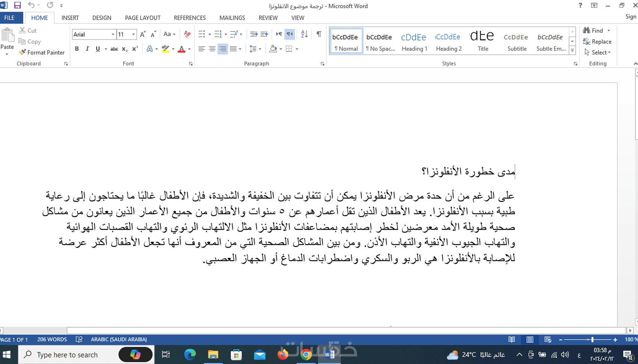Toggle Bold formatting
The width and height of the screenshot is (638, 364).
[77, 49]
